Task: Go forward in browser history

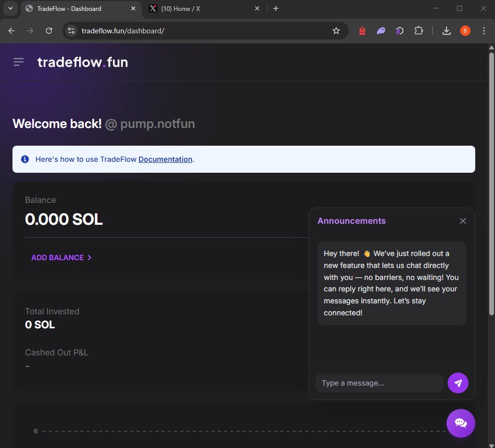Action: (30, 31)
